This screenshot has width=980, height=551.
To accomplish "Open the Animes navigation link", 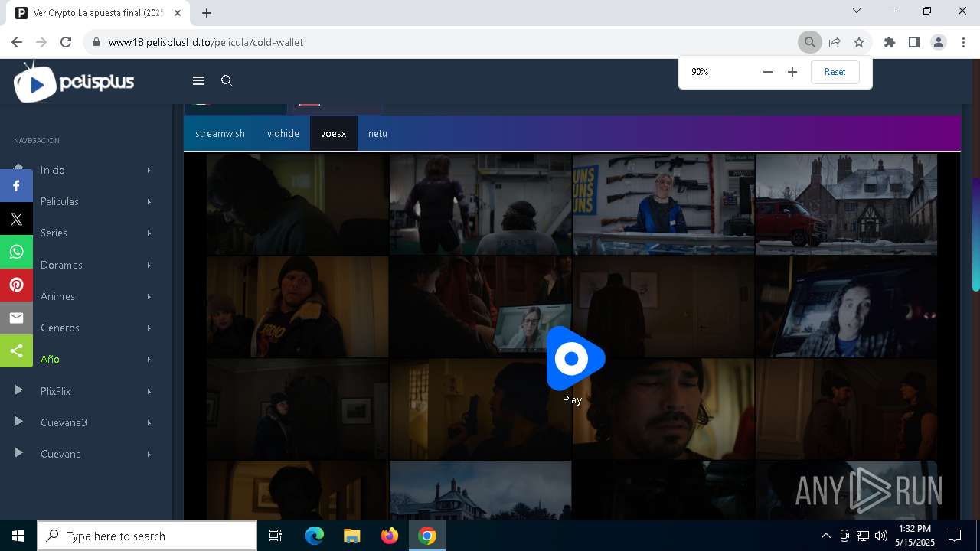I will click(x=57, y=296).
